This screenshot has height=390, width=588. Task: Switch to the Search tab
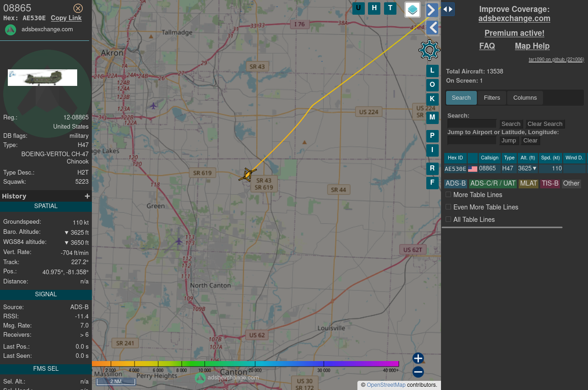(461, 98)
